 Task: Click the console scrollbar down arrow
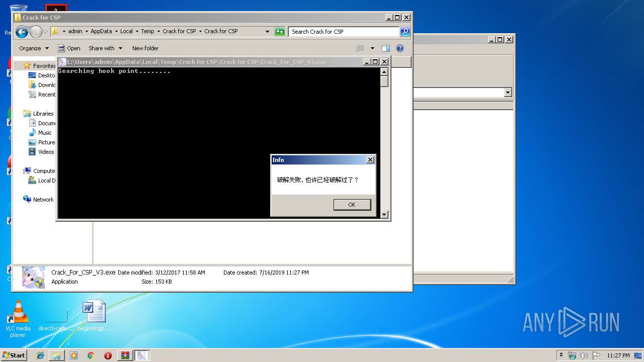(384, 215)
